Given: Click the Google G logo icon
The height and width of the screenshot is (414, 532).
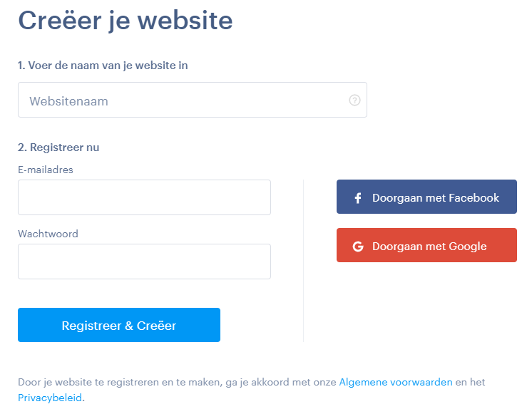Looking at the screenshot, I should point(358,246).
